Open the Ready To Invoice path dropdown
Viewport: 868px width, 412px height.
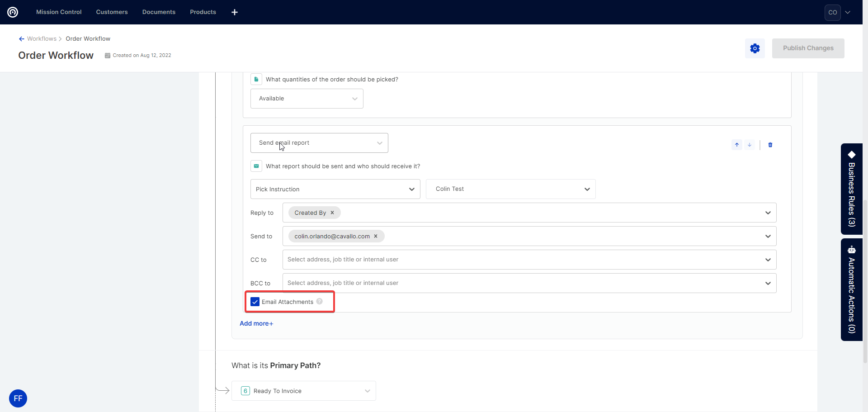point(304,391)
